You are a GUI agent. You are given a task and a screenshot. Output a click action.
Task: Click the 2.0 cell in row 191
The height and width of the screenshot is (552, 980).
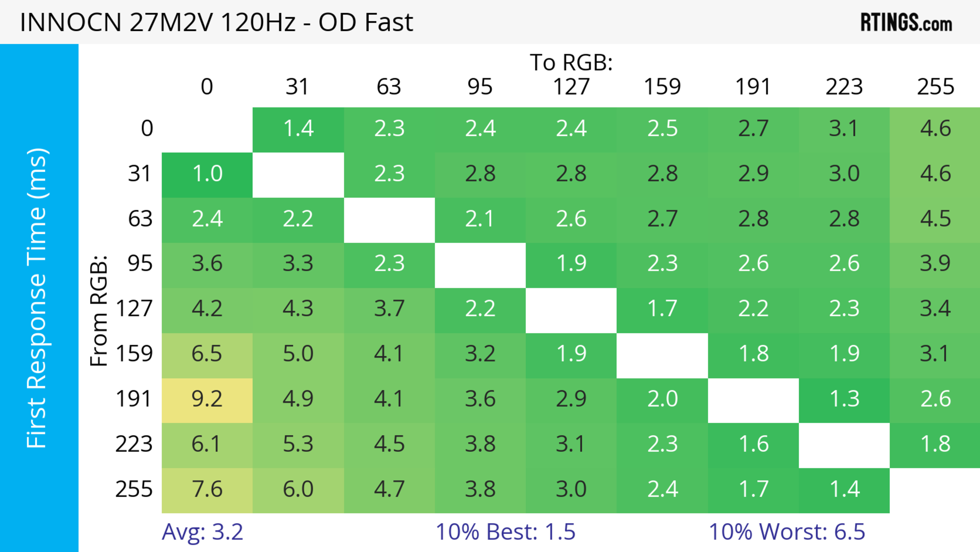(662, 399)
